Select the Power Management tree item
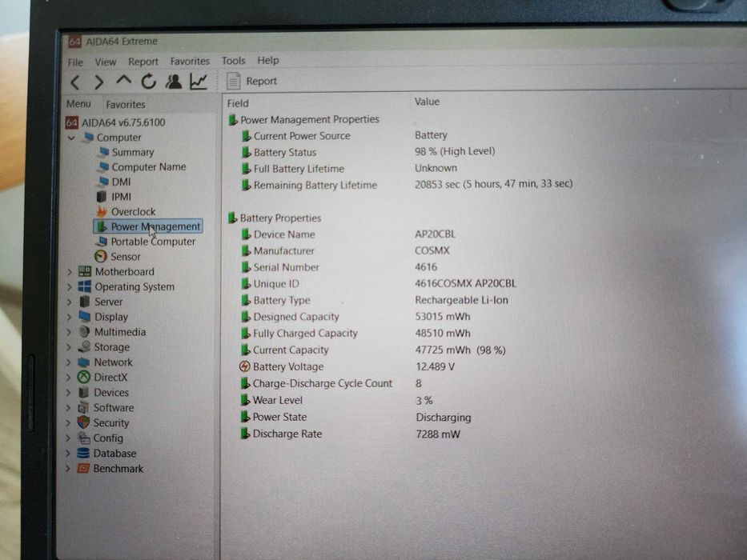The height and width of the screenshot is (560, 747). pos(148,226)
